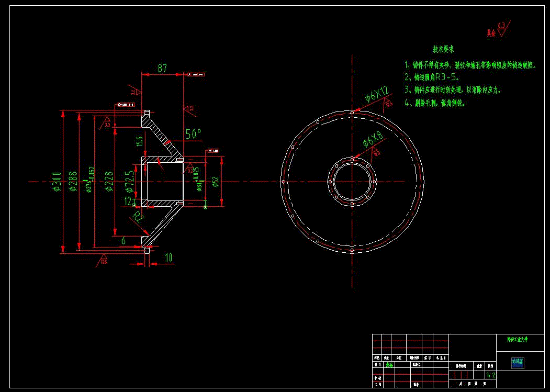This screenshot has height=392, width=550.
Task: Click the 技术要求 heading text
Action: click(443, 50)
